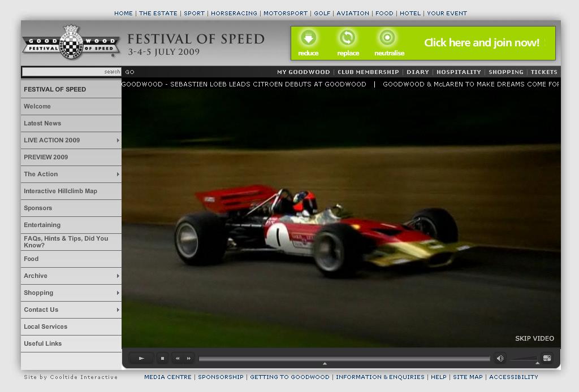Toggle fullscreen video mode

pyautogui.click(x=547, y=358)
